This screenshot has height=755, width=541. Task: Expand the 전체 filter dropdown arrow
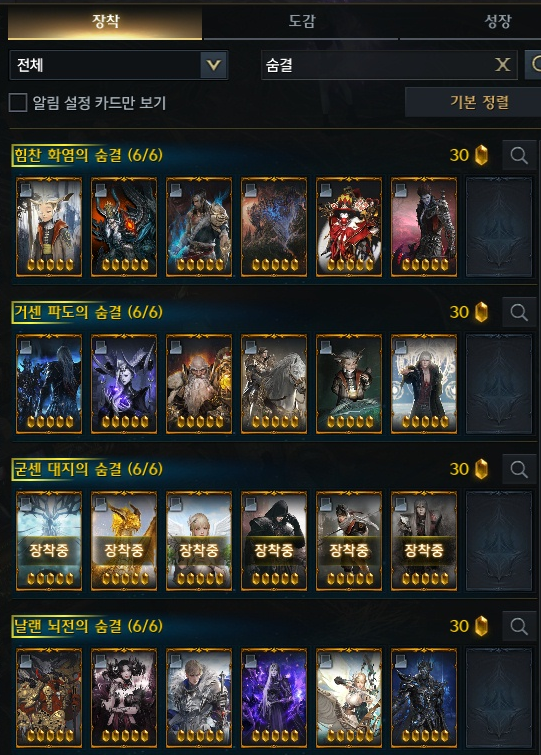(213, 65)
